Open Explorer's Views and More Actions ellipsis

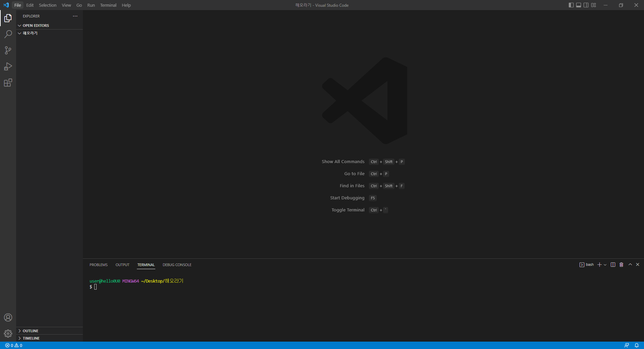(x=75, y=16)
